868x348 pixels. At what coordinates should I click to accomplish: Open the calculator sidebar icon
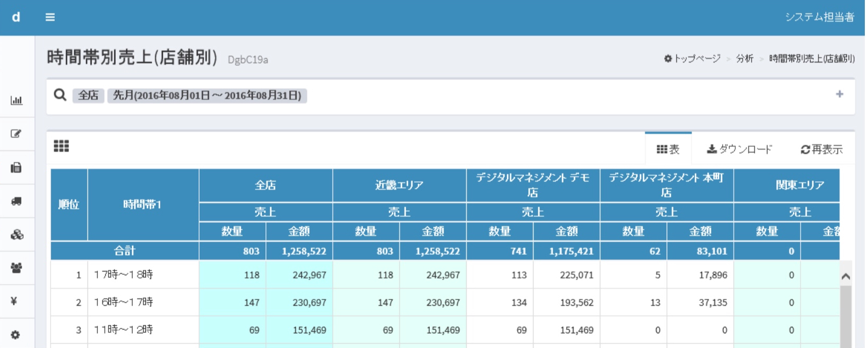(x=16, y=167)
